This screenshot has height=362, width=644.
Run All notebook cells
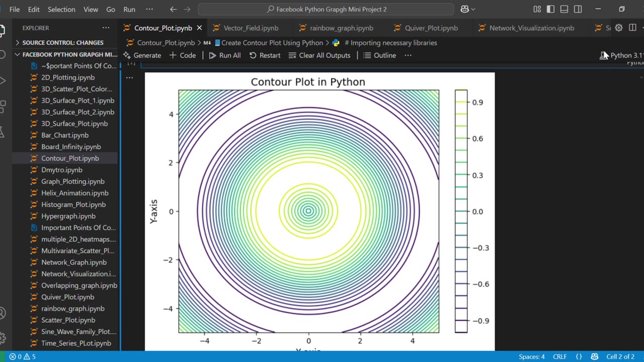[225, 55]
